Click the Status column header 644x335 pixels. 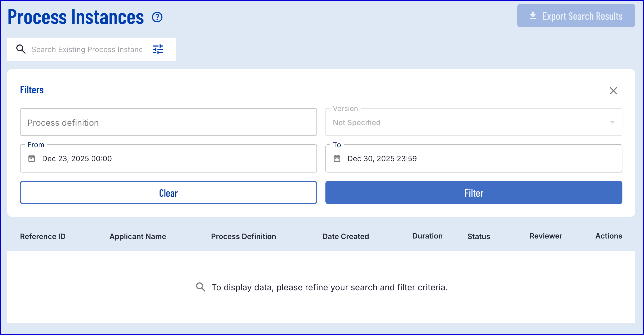[479, 236]
